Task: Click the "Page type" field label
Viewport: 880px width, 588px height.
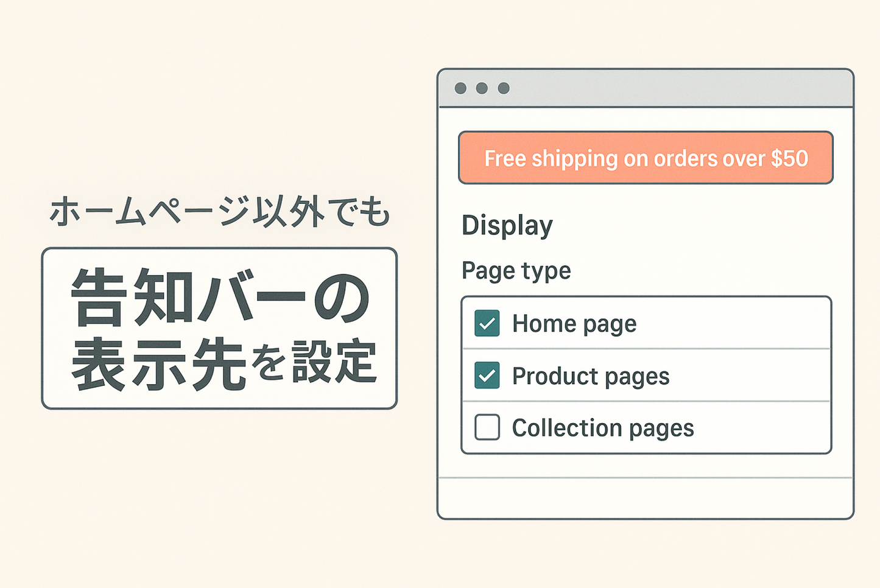Action: coord(516,270)
